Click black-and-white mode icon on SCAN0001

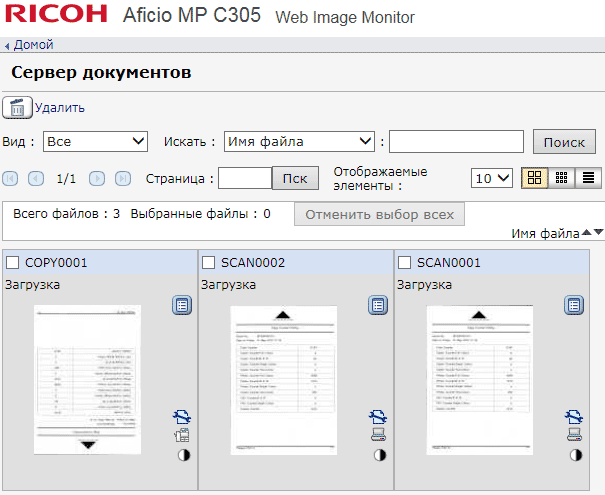pyautogui.click(x=576, y=455)
